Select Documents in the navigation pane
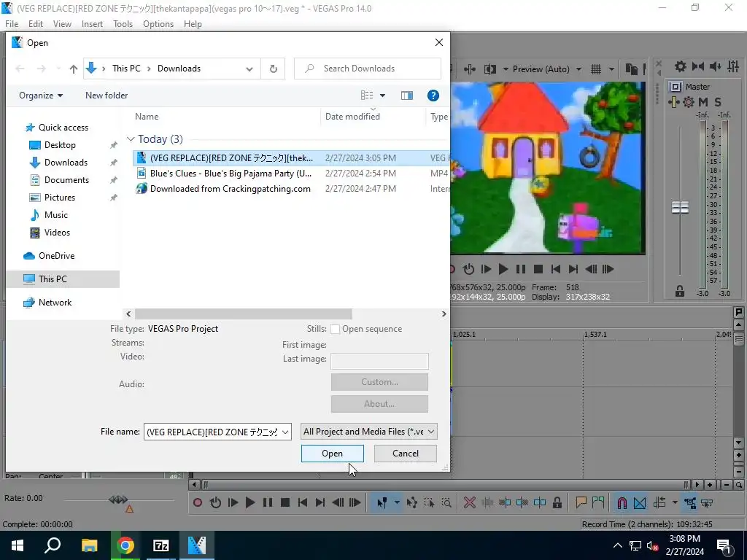The image size is (747, 560). point(66,180)
